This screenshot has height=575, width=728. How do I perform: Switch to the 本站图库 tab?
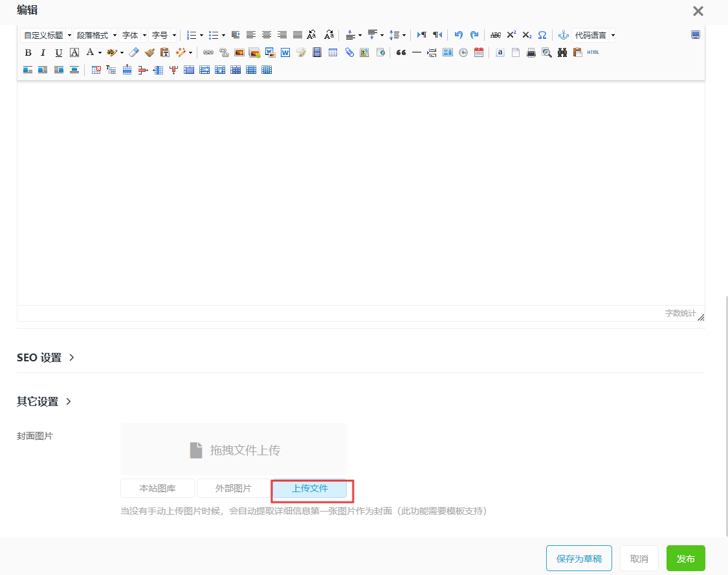point(157,488)
